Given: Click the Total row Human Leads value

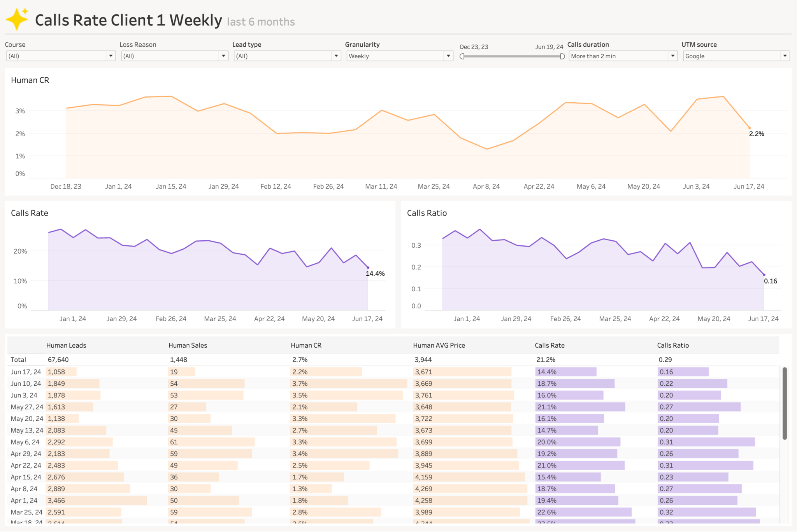Looking at the screenshot, I should [58, 360].
